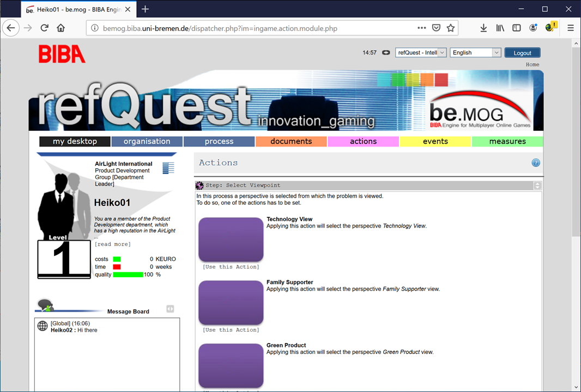The height and width of the screenshot is (392, 581).
Task: Follow the Home link
Action: pos(532,64)
